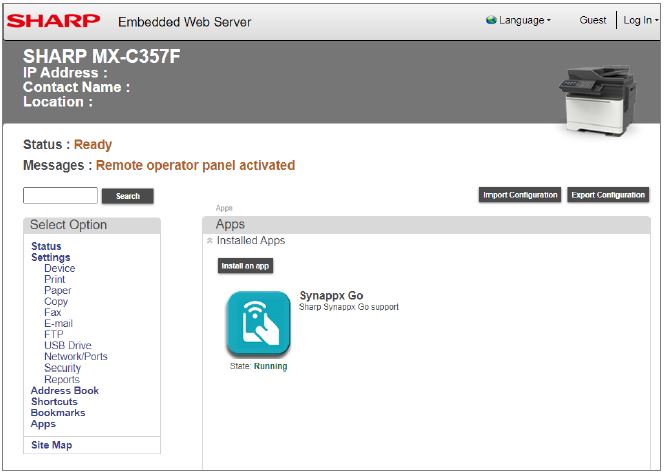Click the Embedded Web Server title
This screenshot has width=666, height=475.
[x=184, y=22]
